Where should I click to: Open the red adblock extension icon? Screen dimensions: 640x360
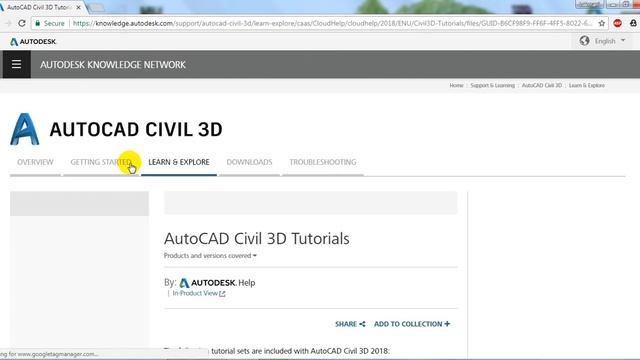coord(618,23)
